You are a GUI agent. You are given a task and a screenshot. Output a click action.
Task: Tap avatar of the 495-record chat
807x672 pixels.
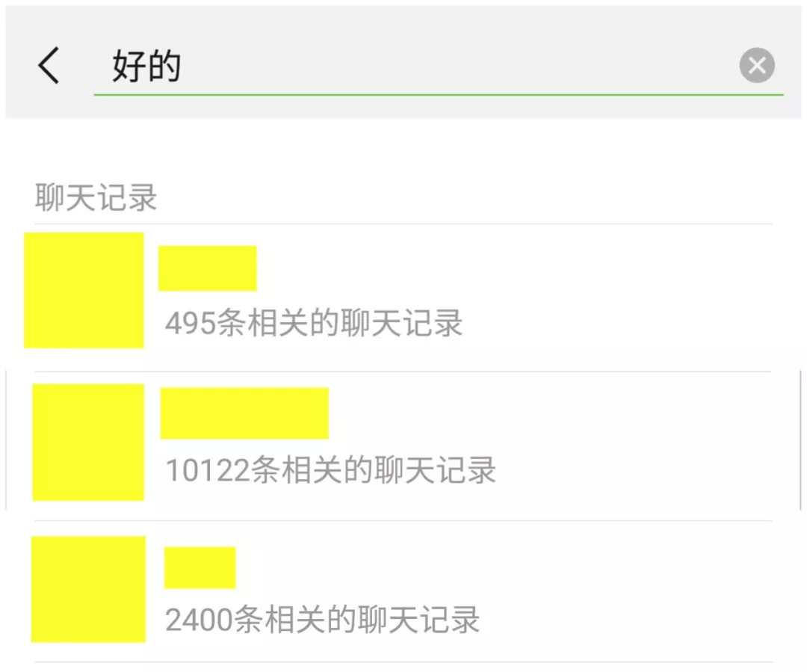84,290
